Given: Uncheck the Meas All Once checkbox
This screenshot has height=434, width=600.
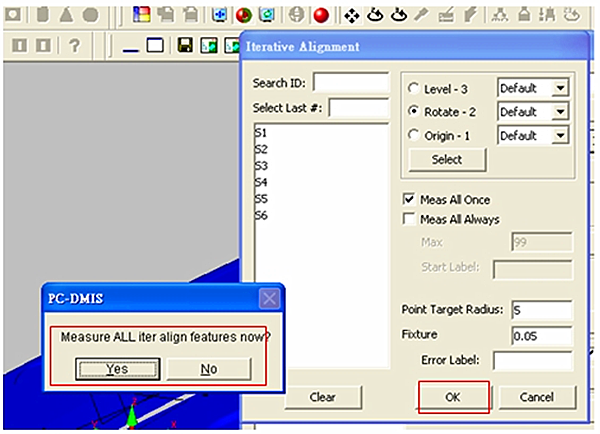Looking at the screenshot, I should tap(409, 199).
